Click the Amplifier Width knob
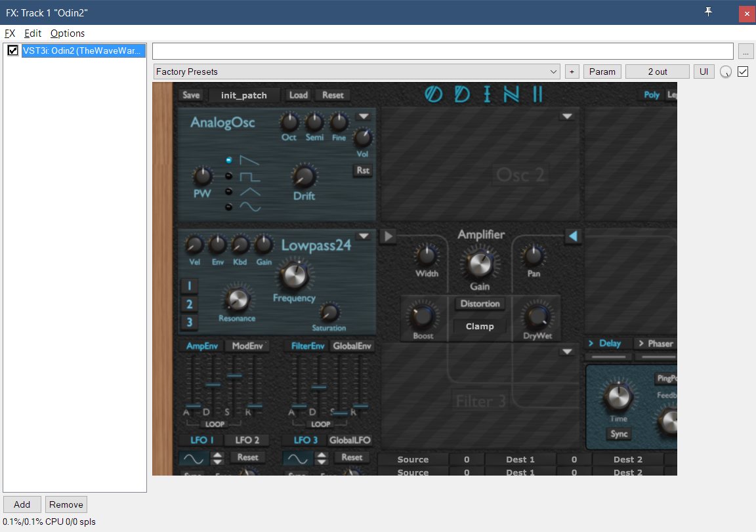The width and height of the screenshot is (756, 532). coord(427,256)
